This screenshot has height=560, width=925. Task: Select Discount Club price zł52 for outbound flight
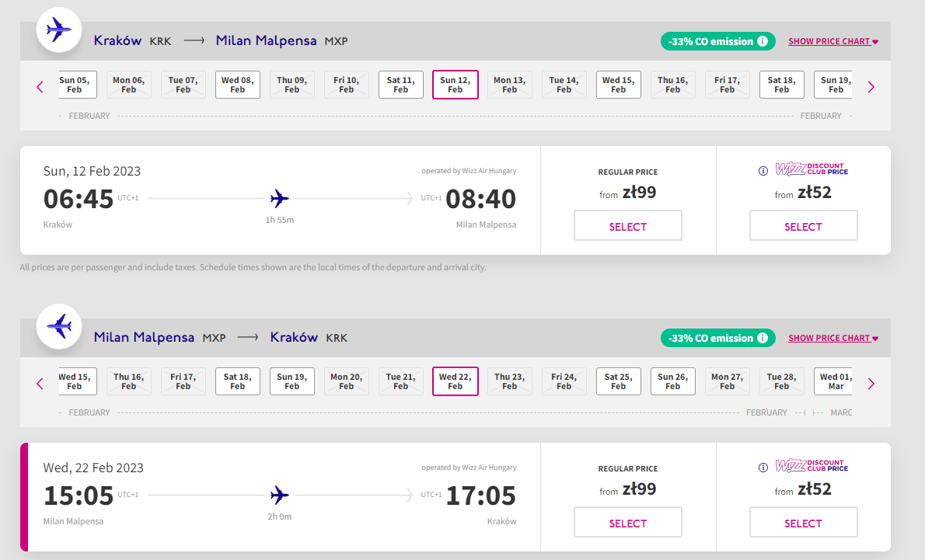[x=804, y=226]
